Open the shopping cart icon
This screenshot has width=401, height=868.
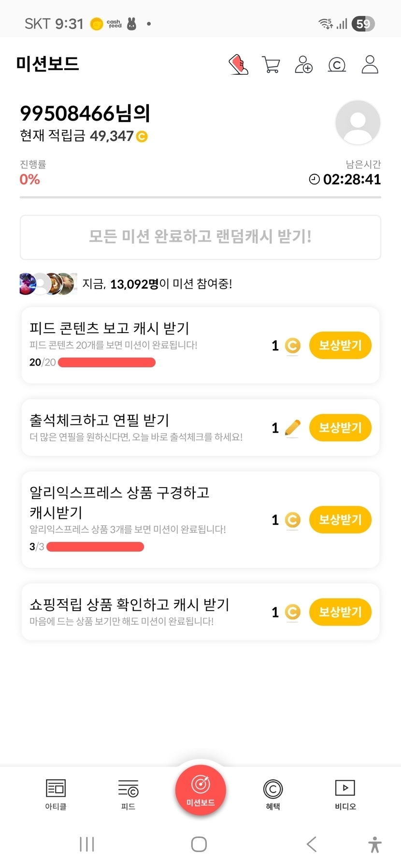point(271,64)
